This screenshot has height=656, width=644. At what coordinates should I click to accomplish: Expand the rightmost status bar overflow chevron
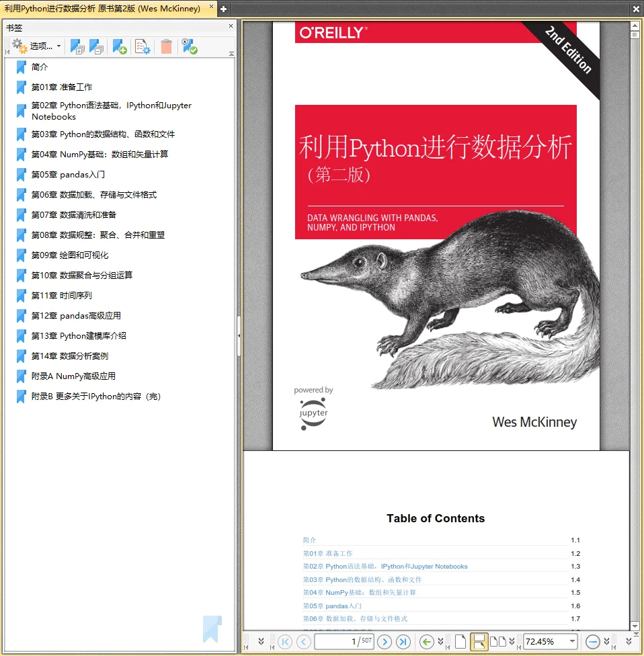click(629, 641)
